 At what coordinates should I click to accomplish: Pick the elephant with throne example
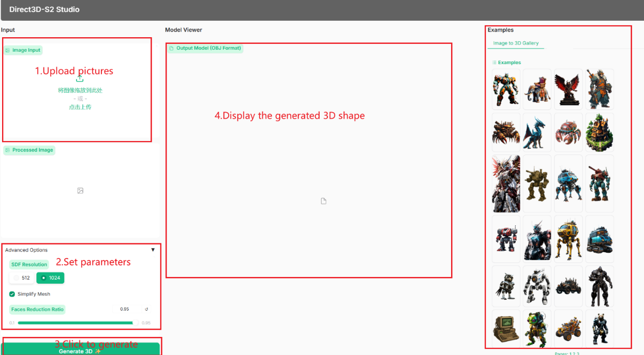tap(537, 89)
